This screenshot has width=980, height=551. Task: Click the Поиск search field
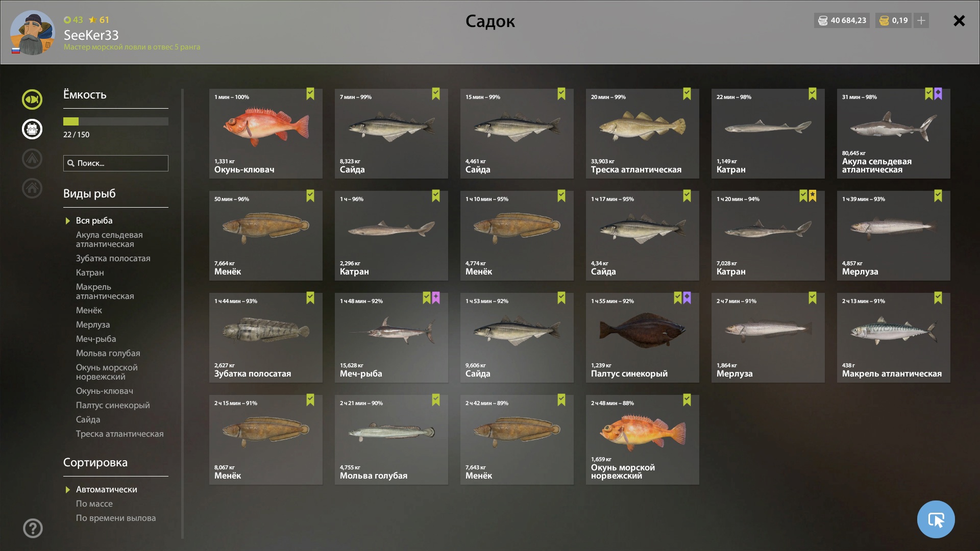pos(116,163)
